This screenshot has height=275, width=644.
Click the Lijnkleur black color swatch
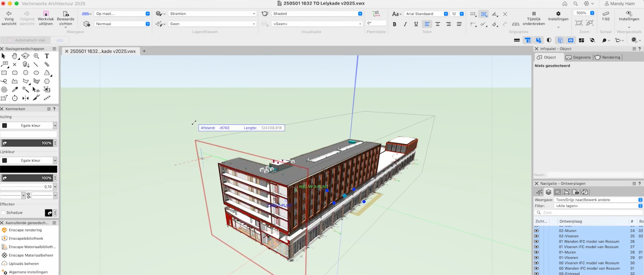tap(28, 169)
